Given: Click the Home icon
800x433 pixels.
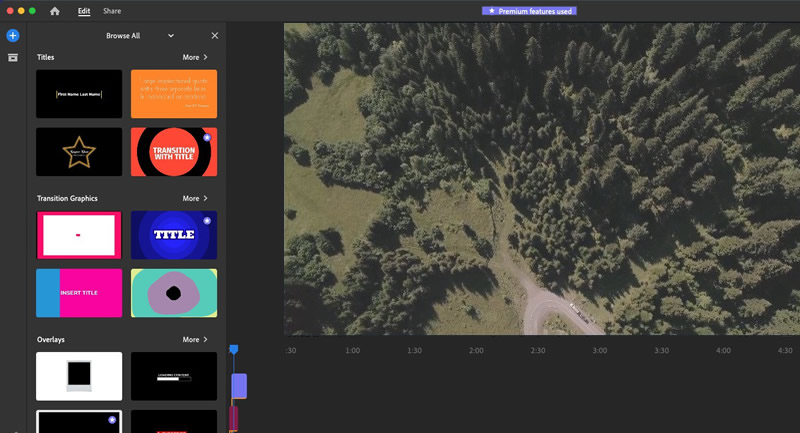Looking at the screenshot, I should point(55,11).
